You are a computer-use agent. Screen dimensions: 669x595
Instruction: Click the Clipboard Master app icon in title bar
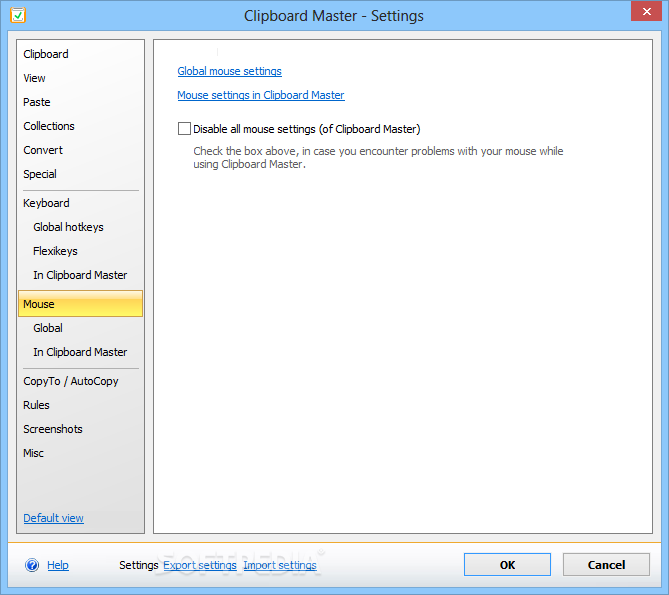click(18, 15)
